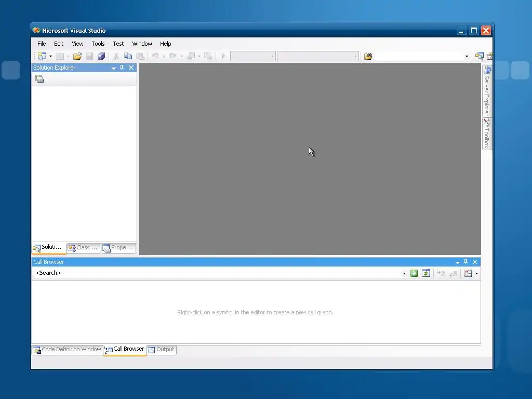The height and width of the screenshot is (399, 532).
Task: Open the Tools menu
Action: pos(98,44)
